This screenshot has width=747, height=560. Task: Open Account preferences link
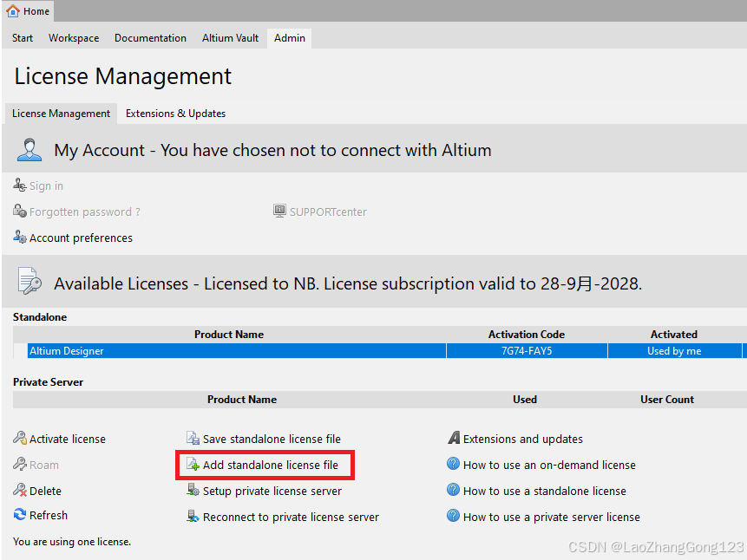[x=81, y=238]
